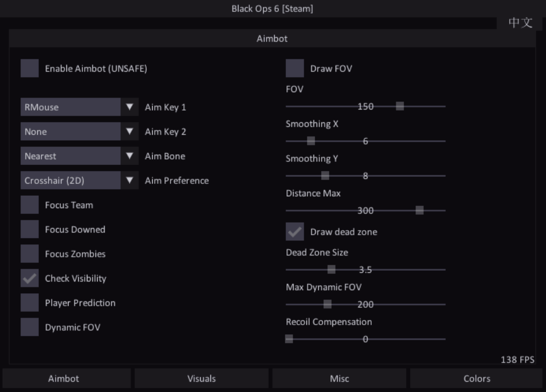Click the 中文 language button

pyautogui.click(x=520, y=23)
